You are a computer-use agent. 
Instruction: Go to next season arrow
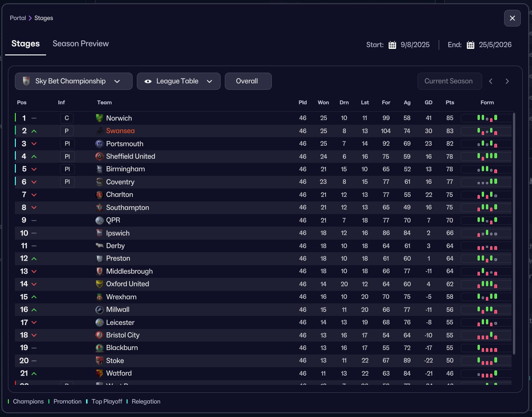pyautogui.click(x=507, y=81)
